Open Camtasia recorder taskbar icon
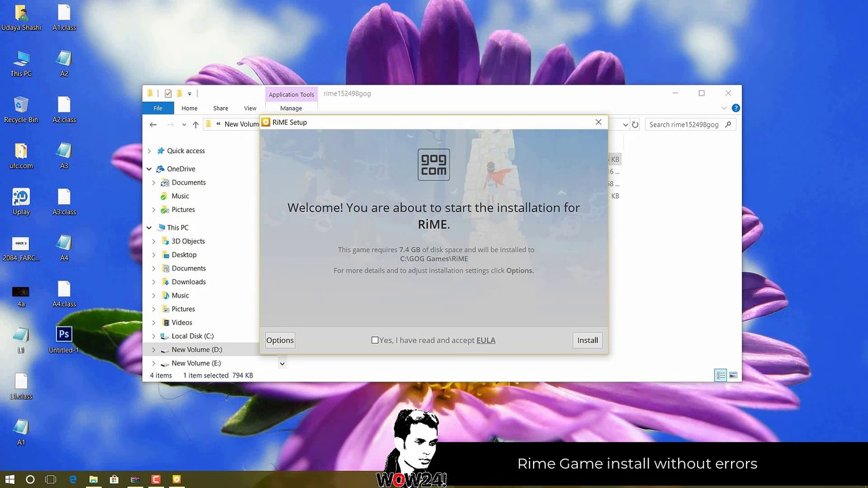The width and height of the screenshot is (868, 488). pos(156,479)
